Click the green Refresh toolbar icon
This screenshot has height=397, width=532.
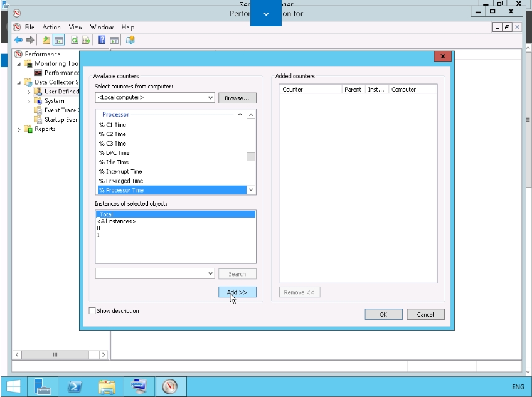74,40
